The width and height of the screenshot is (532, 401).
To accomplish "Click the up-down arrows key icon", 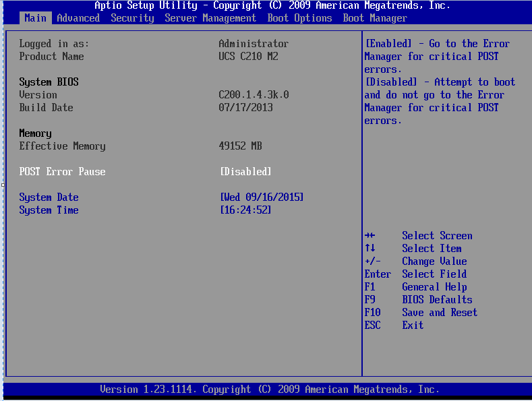I will (x=370, y=248).
